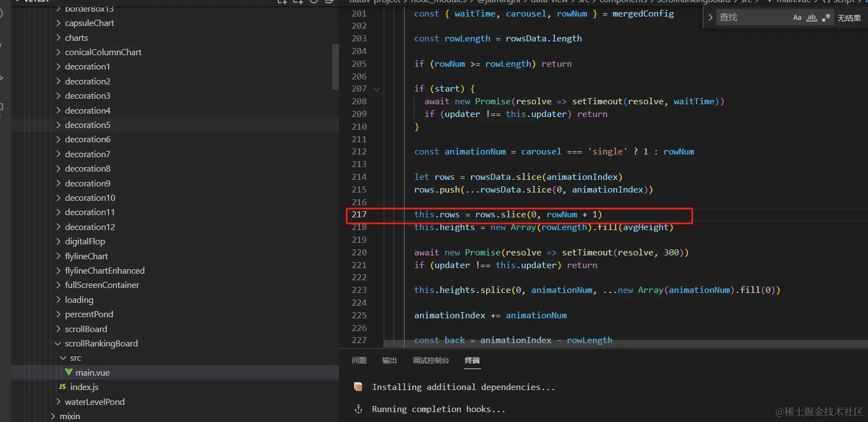The image size is (868, 422).
Task: Click 'rows.push' on line 215
Action: click(x=437, y=190)
